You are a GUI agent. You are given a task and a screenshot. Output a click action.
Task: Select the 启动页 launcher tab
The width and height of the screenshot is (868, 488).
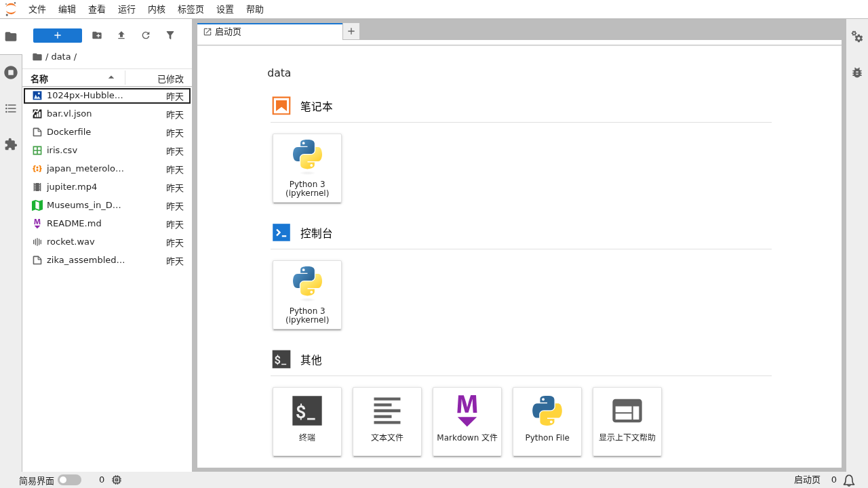point(270,32)
